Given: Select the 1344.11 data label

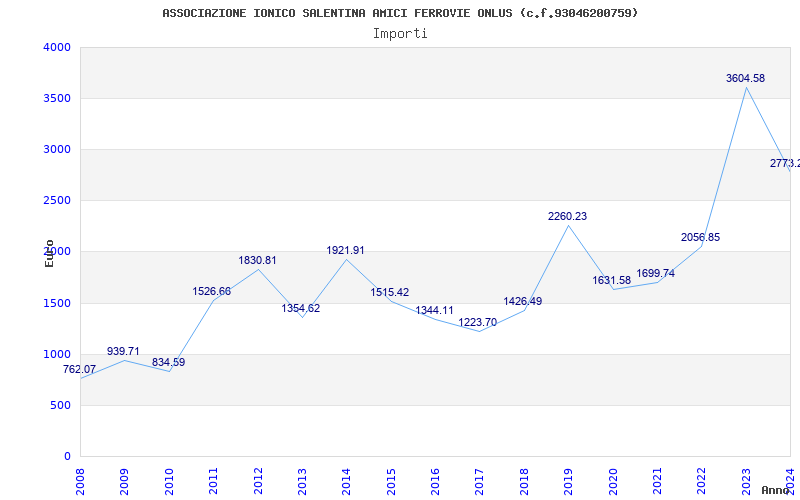Looking at the screenshot, I should pos(434,311).
